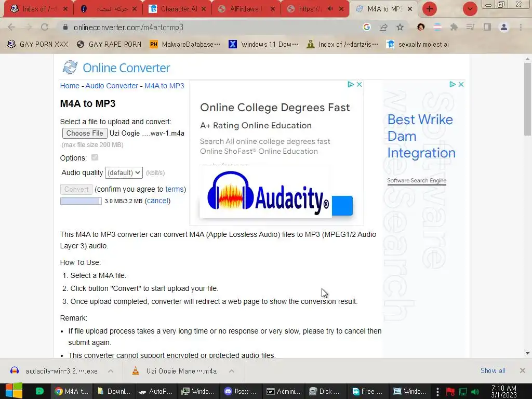The image size is (532, 399).
Task: Mute the audio-playing https tab
Action: point(330,9)
